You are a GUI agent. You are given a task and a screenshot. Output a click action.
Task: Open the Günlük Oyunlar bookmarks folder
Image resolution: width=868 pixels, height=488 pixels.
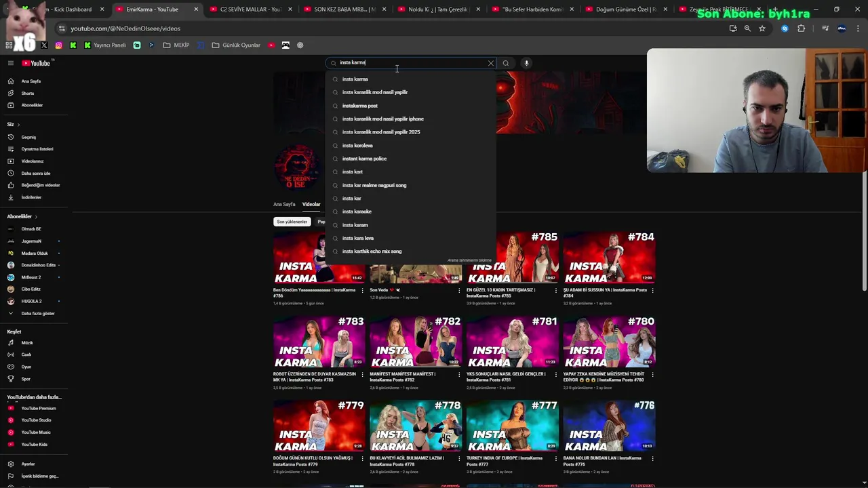click(236, 45)
